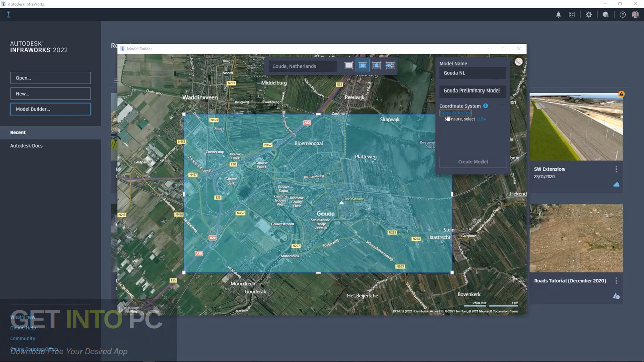Click the Open... button
644x362 pixels.
click(50, 78)
